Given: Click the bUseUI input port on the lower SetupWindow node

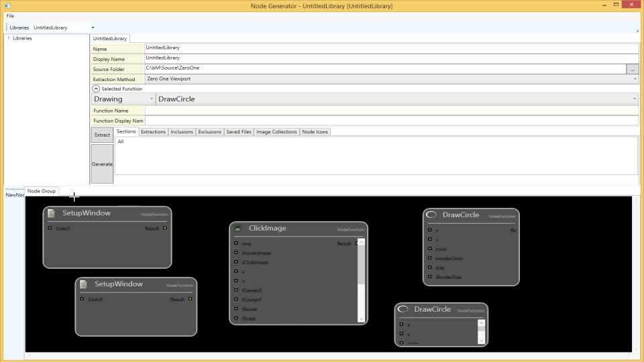Looking at the screenshot, I should 82,299.
